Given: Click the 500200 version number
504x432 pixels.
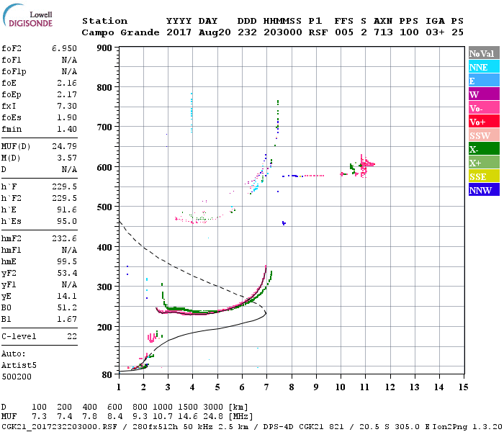Looking at the screenshot, I should coord(17,377).
